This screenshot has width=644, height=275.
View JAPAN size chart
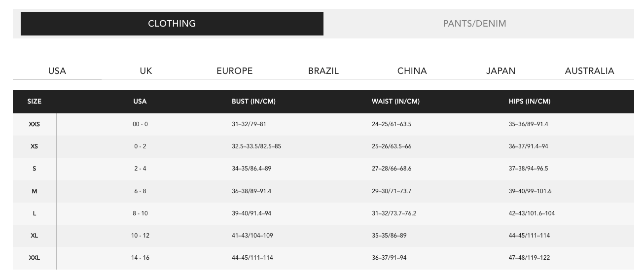(501, 71)
